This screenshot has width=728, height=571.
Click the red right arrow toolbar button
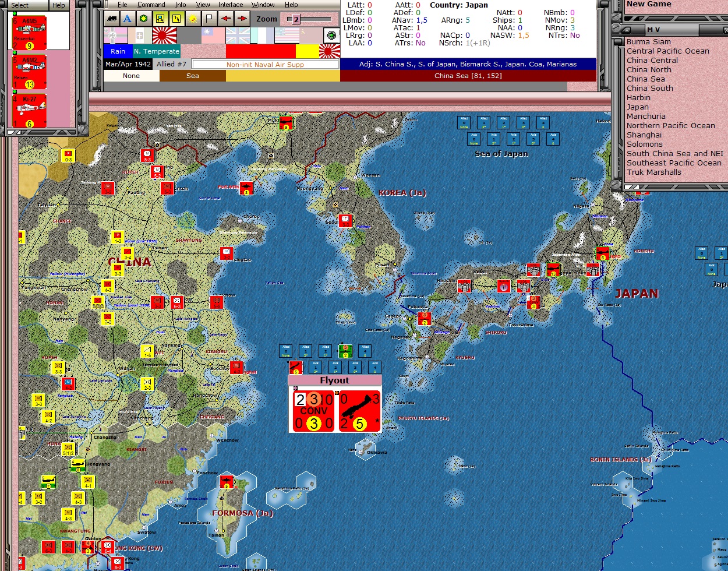pos(242,19)
